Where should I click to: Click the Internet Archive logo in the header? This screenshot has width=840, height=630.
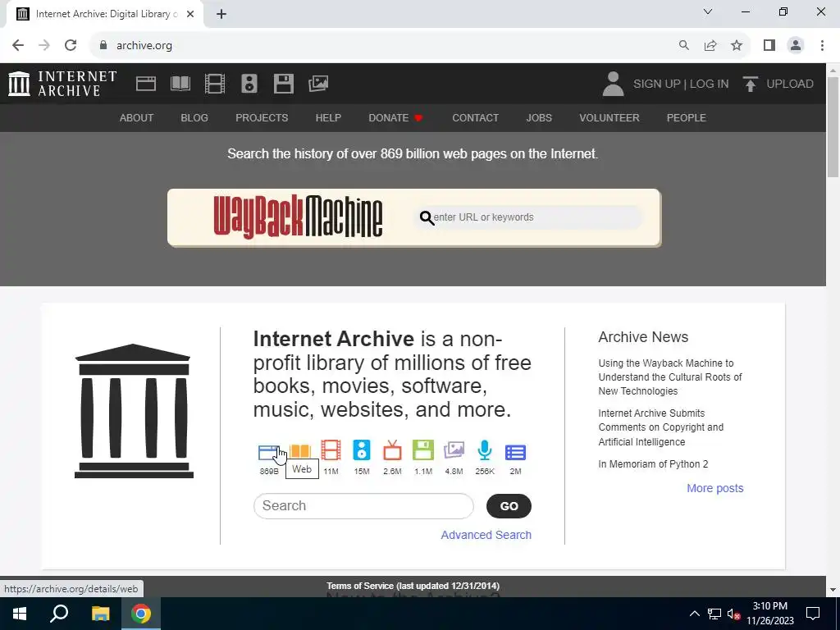pyautogui.click(x=62, y=84)
